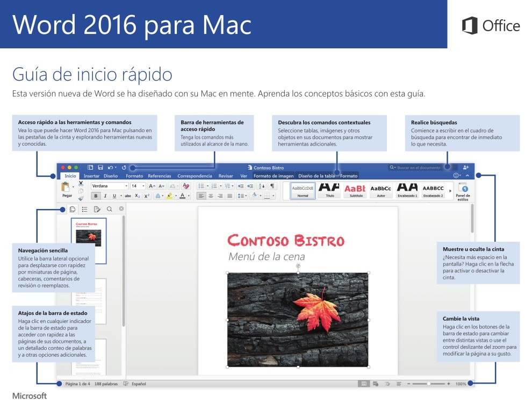532x411 pixels.
Task: Click the Repeat circular arrow icon
Action: coord(124,168)
